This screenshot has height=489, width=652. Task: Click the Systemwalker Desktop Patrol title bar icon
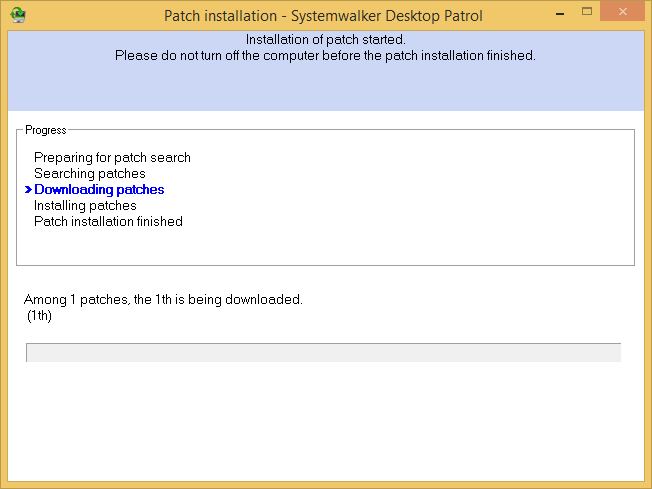(18, 15)
